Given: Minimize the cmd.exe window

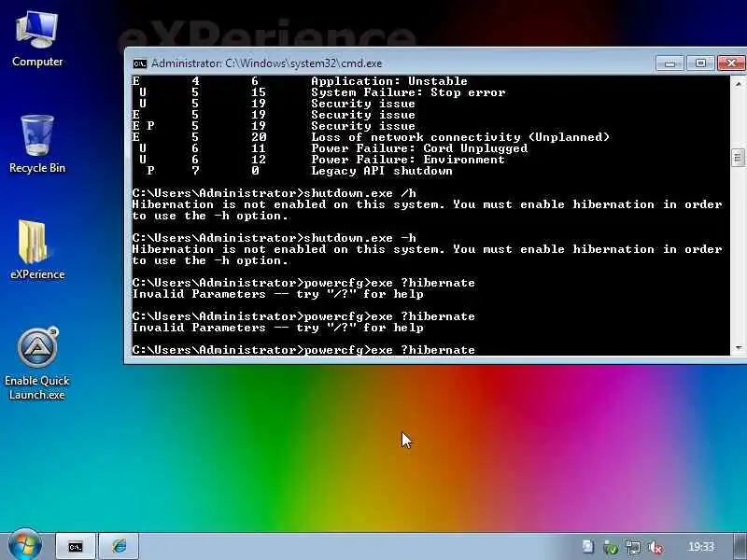Looking at the screenshot, I should pyautogui.click(x=670, y=63).
